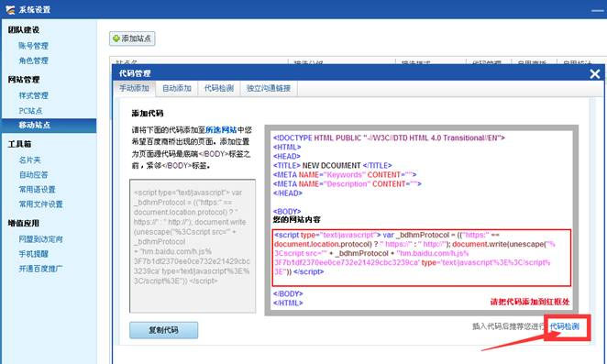607x364 pixels.
Task: Open the 代码检测 tab
Action: click(x=219, y=88)
